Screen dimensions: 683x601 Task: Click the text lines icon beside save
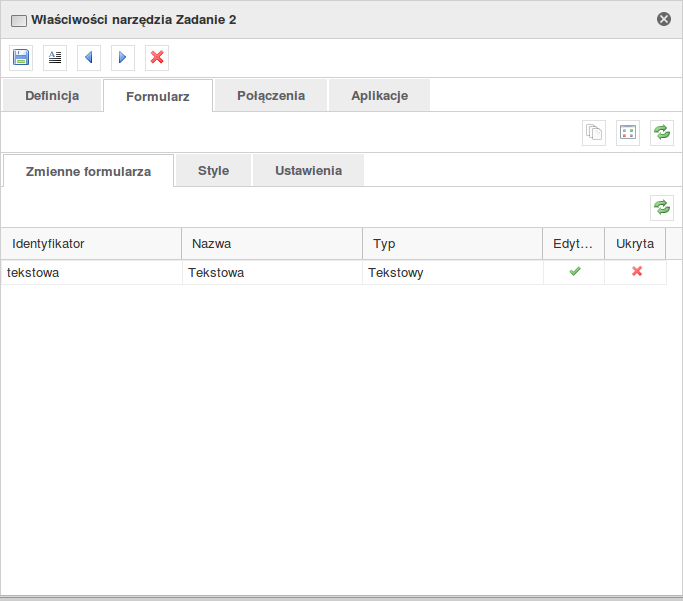pos(55,58)
